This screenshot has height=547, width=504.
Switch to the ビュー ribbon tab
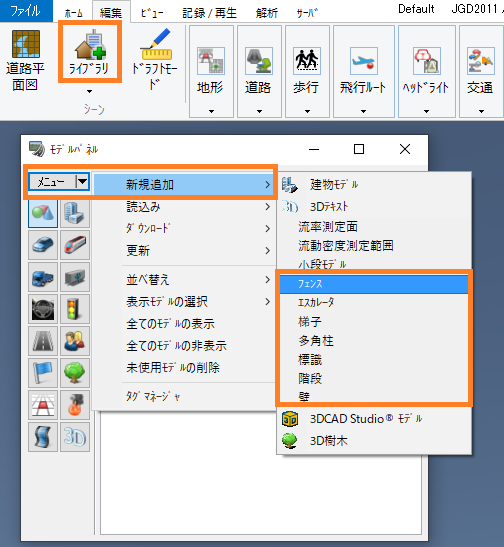(x=152, y=13)
